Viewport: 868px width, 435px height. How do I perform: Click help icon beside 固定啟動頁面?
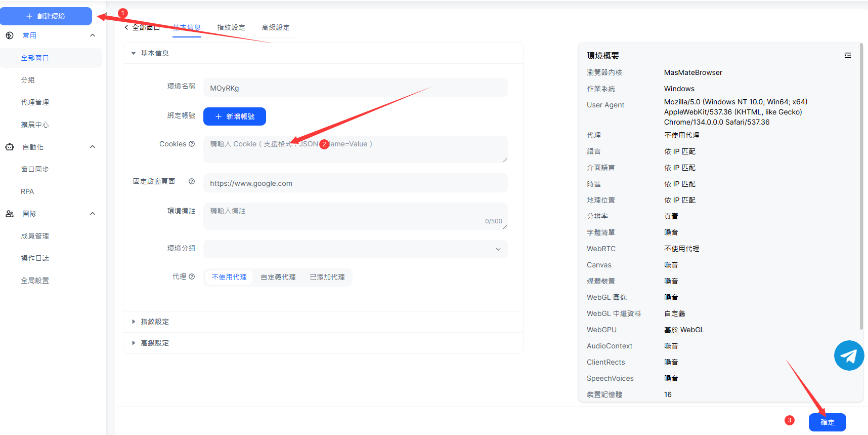[192, 181]
